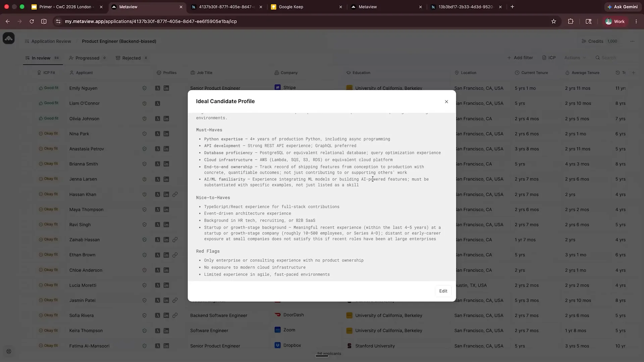Screen dimensions: 644x362
Task: Click the Average Tenure column header
Action: click(x=582, y=73)
